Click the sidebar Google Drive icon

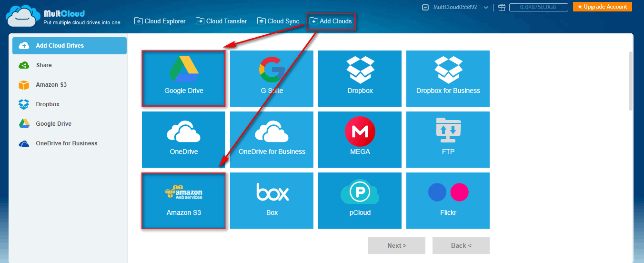(x=24, y=124)
